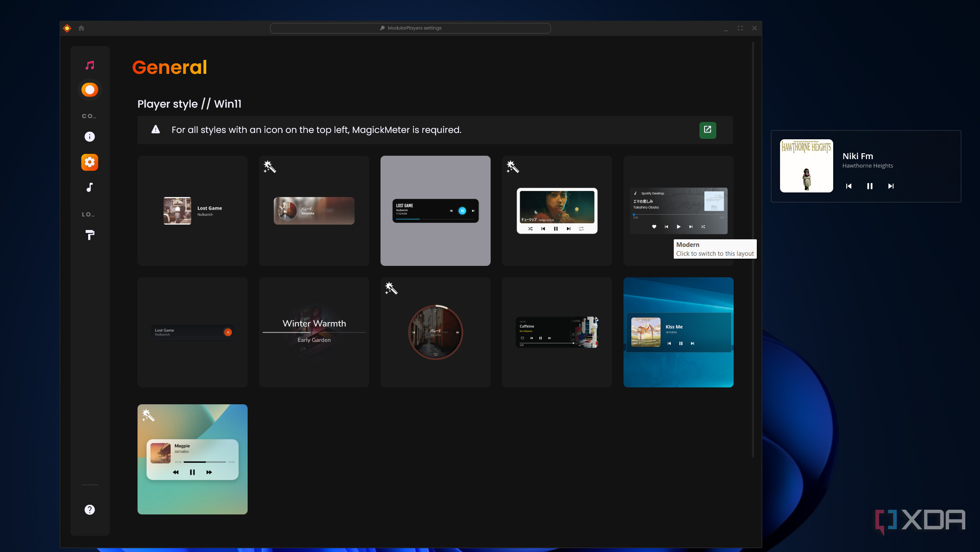Screen dimensions: 980x552
Task: Open the green external link on the MagickMeter warning
Action: (x=708, y=130)
